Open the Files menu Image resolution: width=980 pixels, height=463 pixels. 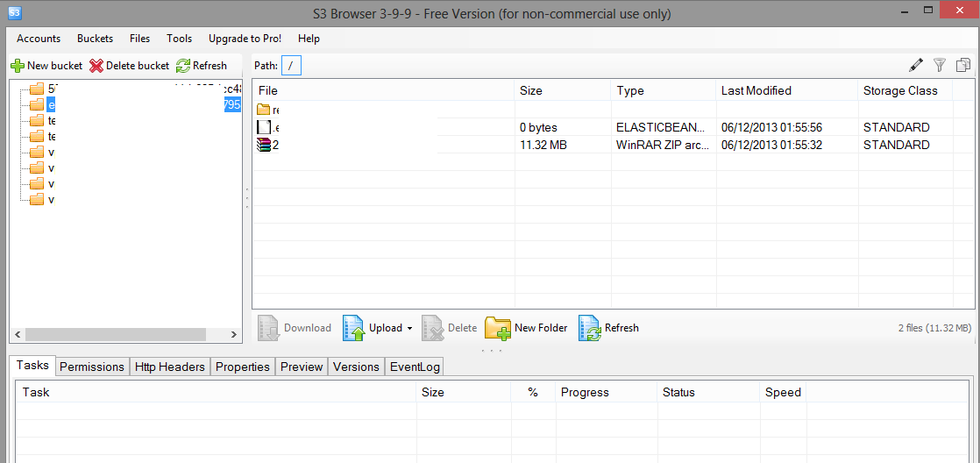140,38
